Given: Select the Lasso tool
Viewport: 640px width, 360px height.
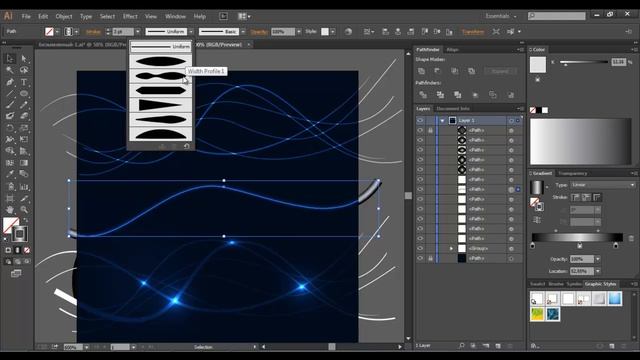Looking at the screenshot, I should (24, 70).
